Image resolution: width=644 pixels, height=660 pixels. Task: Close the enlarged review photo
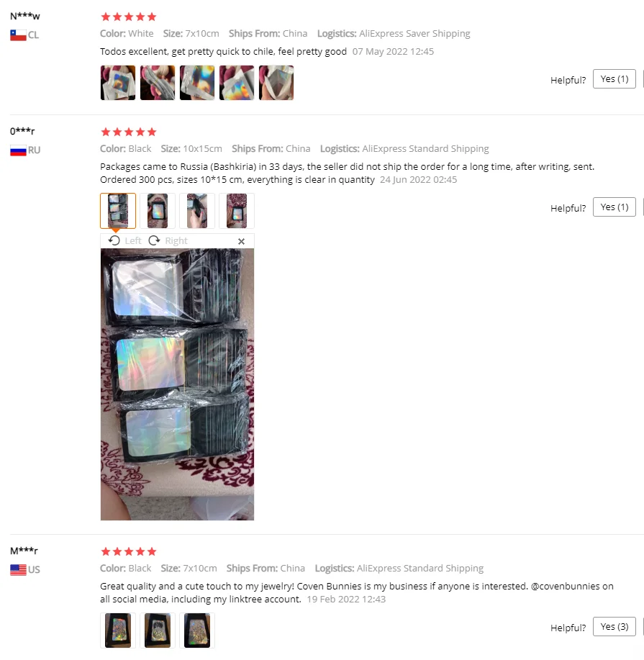(x=241, y=241)
